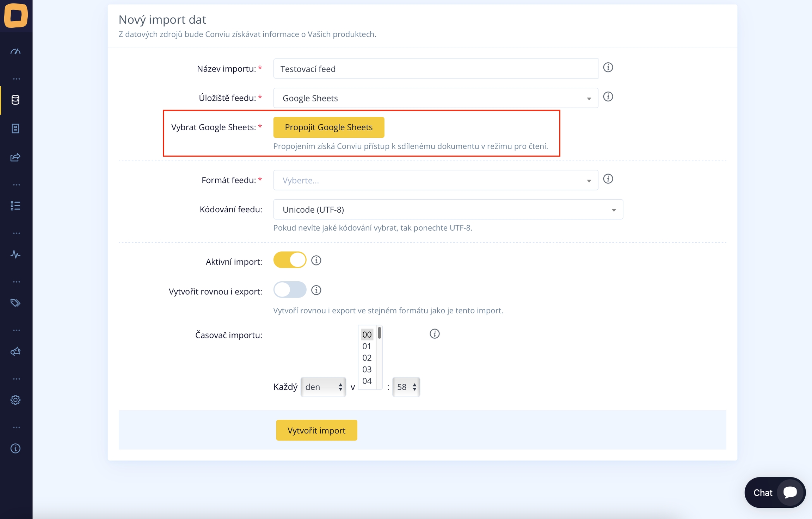Open the export share sidebar icon
Screen dimensions: 812x519
[x=16, y=157]
